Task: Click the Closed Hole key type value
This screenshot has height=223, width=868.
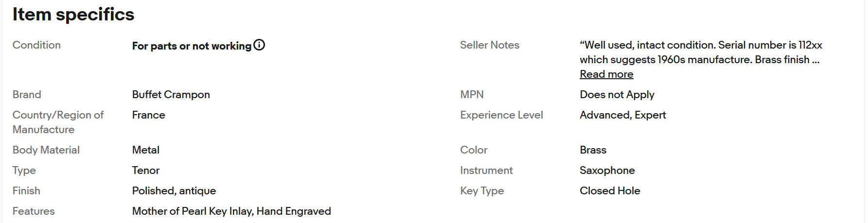Action: (x=610, y=191)
